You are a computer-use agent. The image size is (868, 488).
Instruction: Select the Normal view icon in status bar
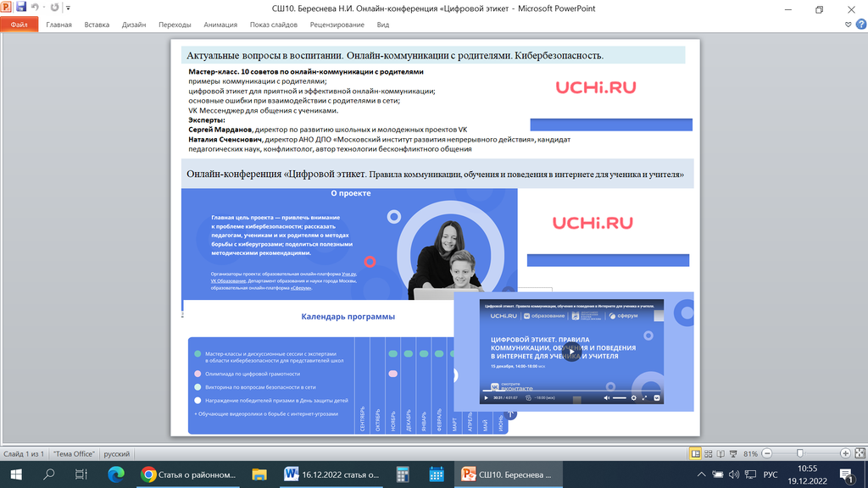(695, 454)
